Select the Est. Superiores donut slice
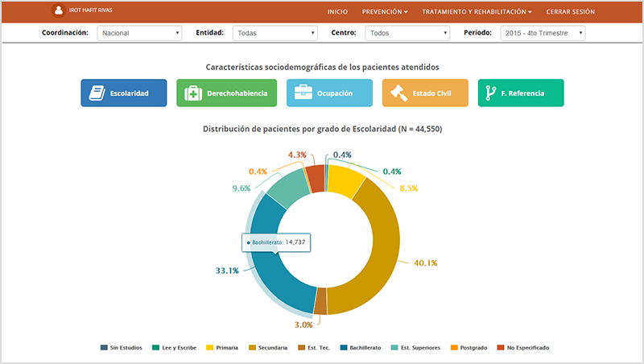The width and height of the screenshot is (644, 364). pos(286,188)
